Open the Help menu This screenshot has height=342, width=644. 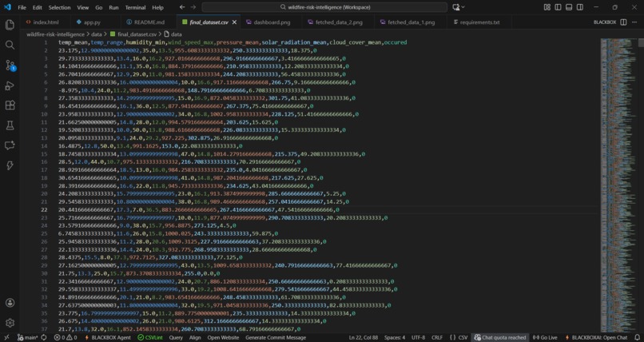157,7
